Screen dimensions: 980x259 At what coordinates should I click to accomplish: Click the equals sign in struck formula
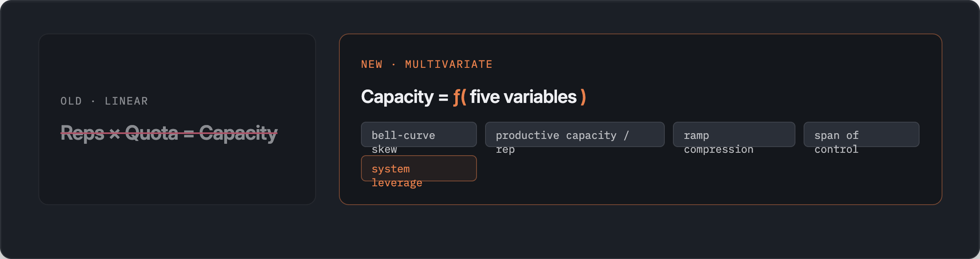[x=189, y=134]
